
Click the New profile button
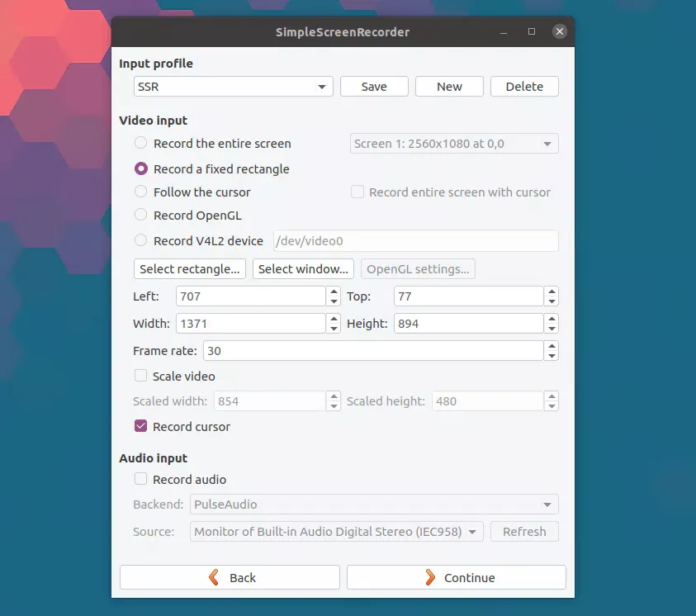(x=449, y=87)
